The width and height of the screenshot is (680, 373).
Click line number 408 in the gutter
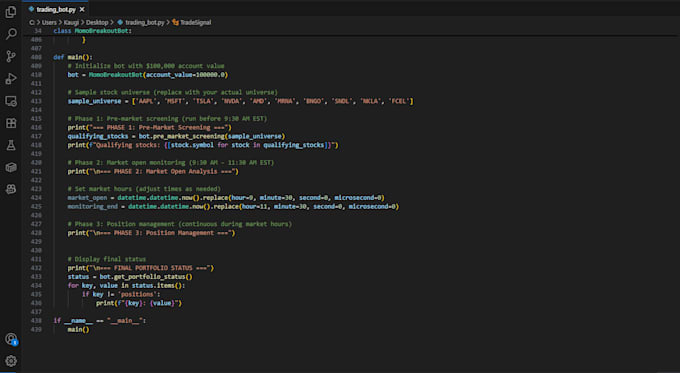click(36, 57)
